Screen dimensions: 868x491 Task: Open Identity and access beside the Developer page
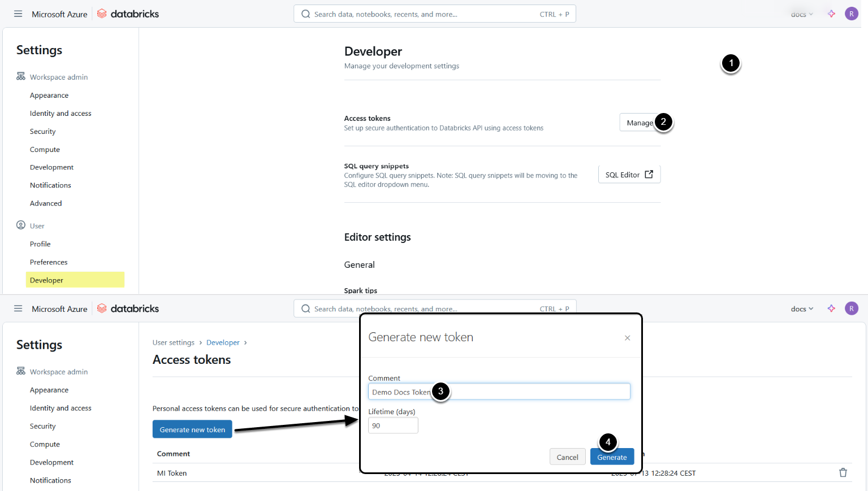(x=61, y=114)
